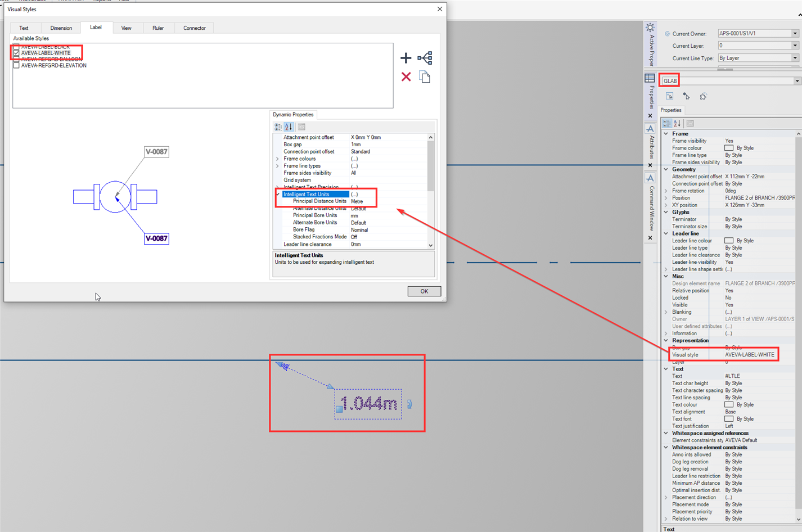Toggle AVEVA-REFGRD-BALLOON style checkbox
The height and width of the screenshot is (532, 802).
[16, 59]
